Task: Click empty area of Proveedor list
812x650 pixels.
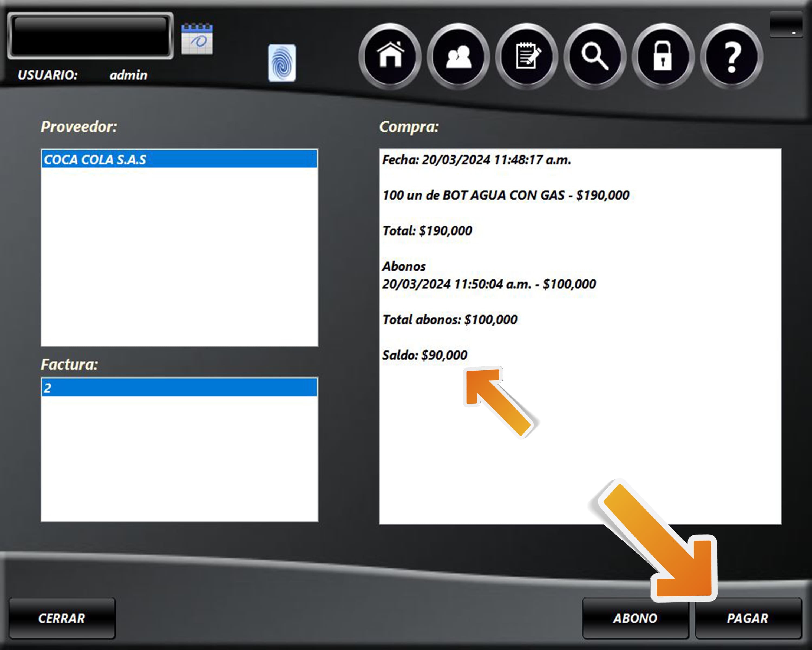Action: 179,256
